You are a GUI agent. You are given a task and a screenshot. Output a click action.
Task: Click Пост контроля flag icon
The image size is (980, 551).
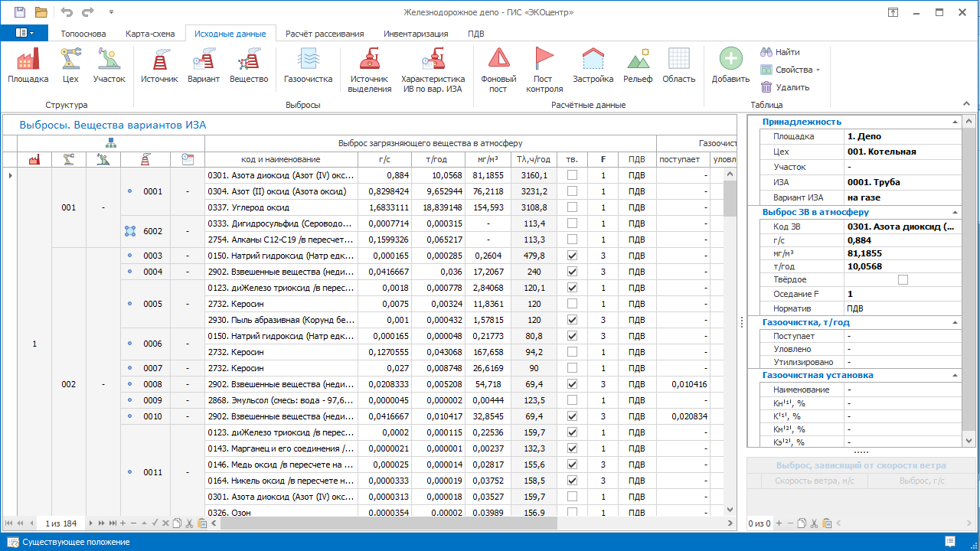point(544,70)
